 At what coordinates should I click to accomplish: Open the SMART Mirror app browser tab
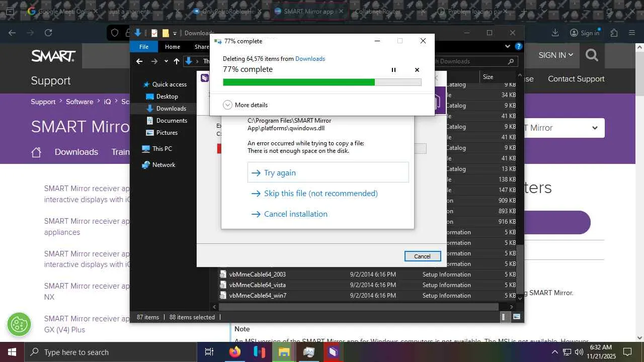309,11
